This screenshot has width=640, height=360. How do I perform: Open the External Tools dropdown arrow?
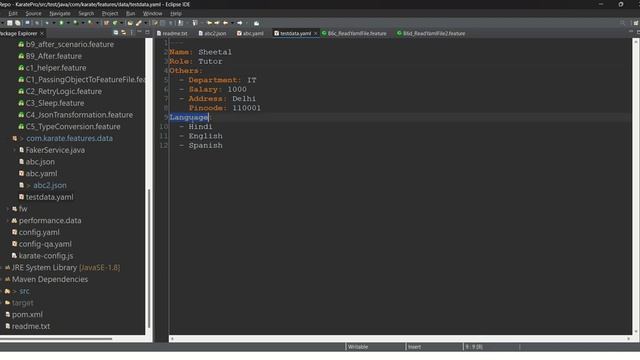(97, 23)
